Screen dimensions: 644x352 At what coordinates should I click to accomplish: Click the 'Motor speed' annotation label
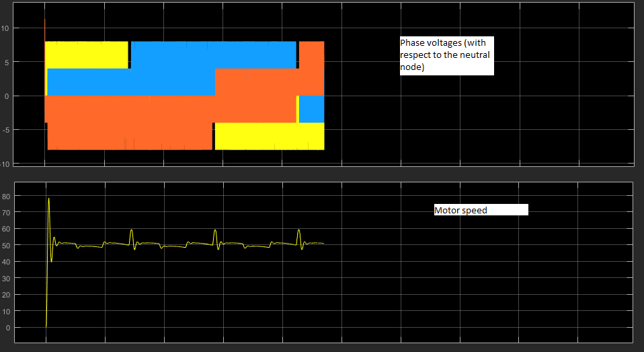click(x=481, y=210)
